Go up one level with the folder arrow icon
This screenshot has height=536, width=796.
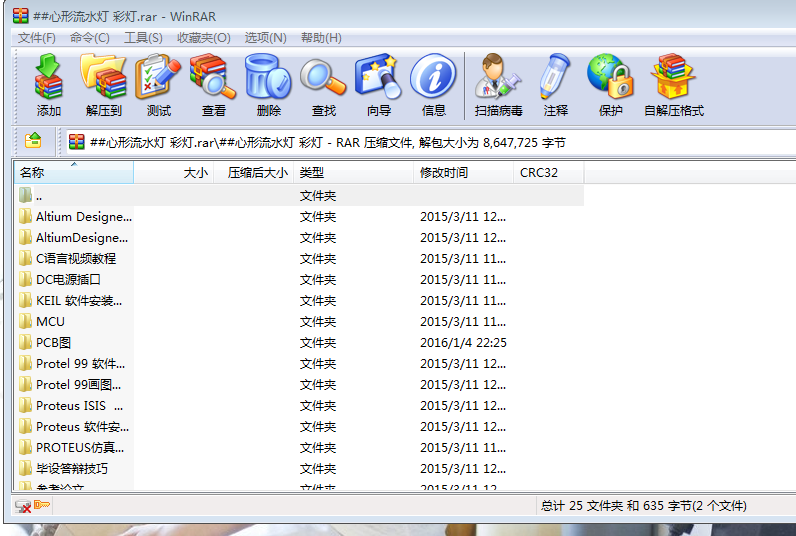[34, 141]
